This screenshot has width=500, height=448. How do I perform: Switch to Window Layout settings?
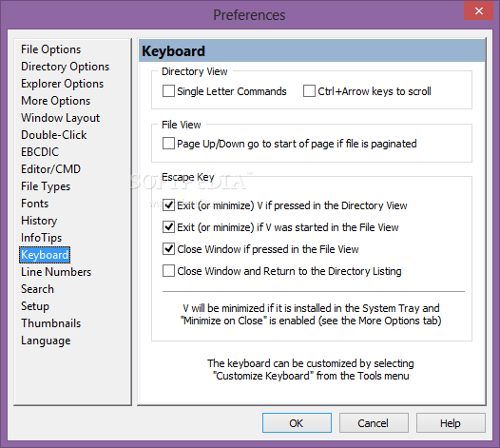[60, 118]
